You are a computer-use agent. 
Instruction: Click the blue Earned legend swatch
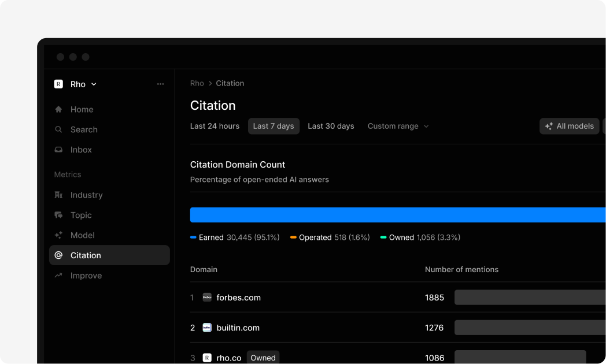tap(193, 237)
